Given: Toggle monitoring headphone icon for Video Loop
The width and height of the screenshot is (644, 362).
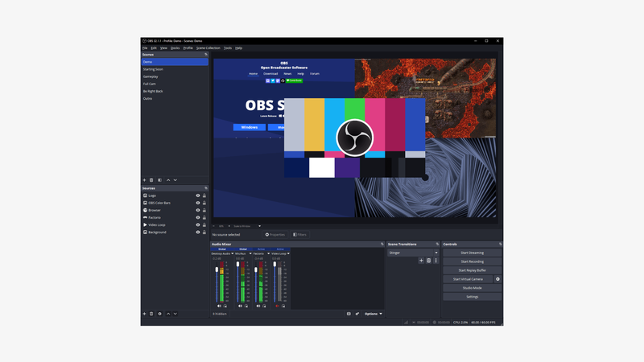Looking at the screenshot, I should click(283, 306).
